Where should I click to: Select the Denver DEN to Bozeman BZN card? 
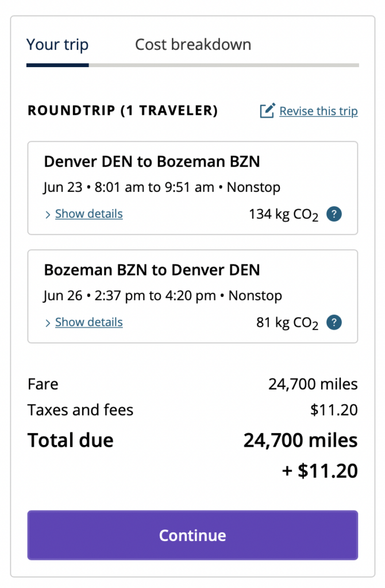click(192, 185)
